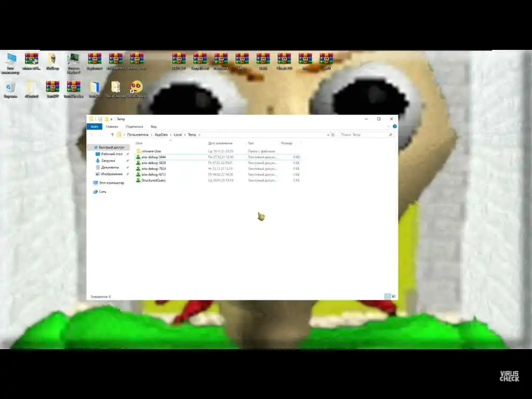This screenshot has height=399, width=532.
Task: Open address bar history dropdown
Action: [328, 135]
